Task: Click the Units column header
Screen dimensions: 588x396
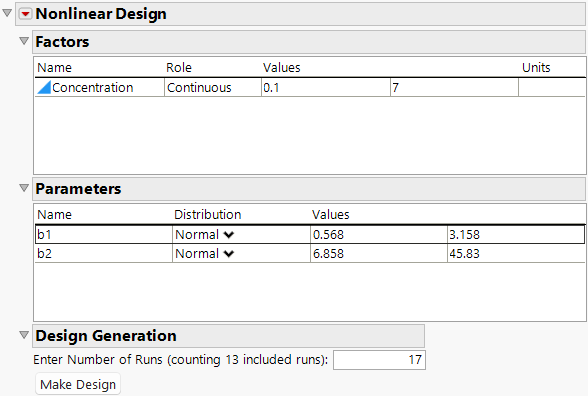Action: (536, 68)
